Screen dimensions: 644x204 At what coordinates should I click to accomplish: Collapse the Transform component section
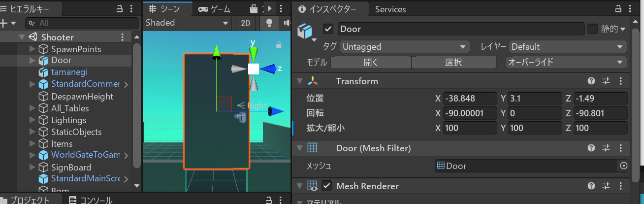(298, 81)
